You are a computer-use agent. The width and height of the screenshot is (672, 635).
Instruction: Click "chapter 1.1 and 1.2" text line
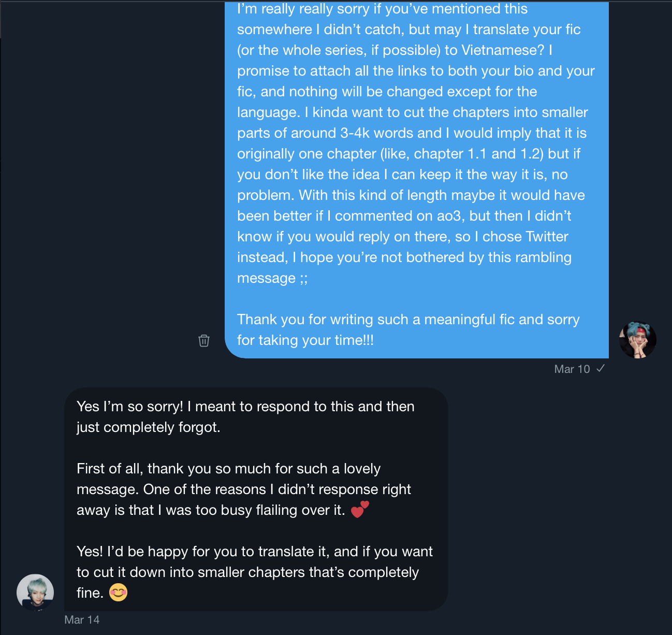pos(485,153)
